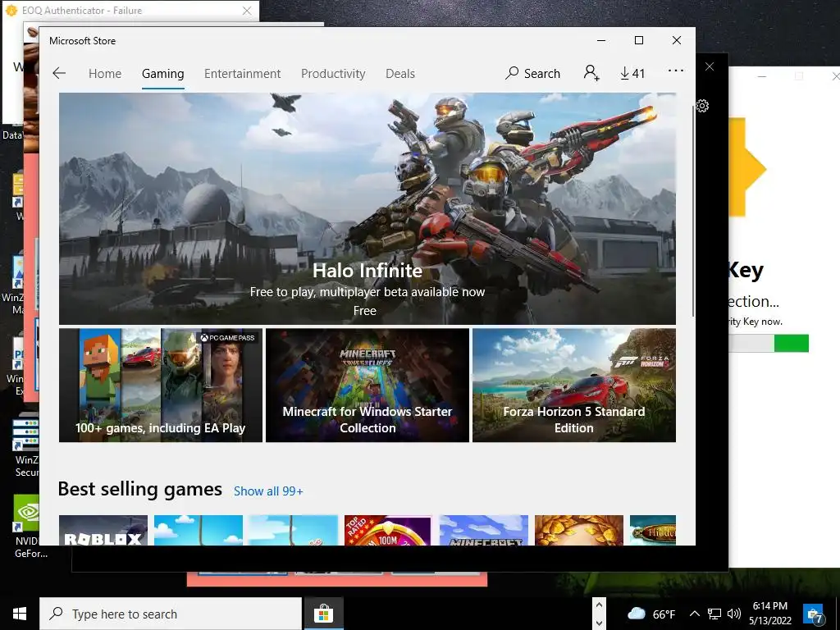Image resolution: width=840 pixels, height=630 pixels.
Task: Click the green progress bar in Key window
Action: [792, 344]
